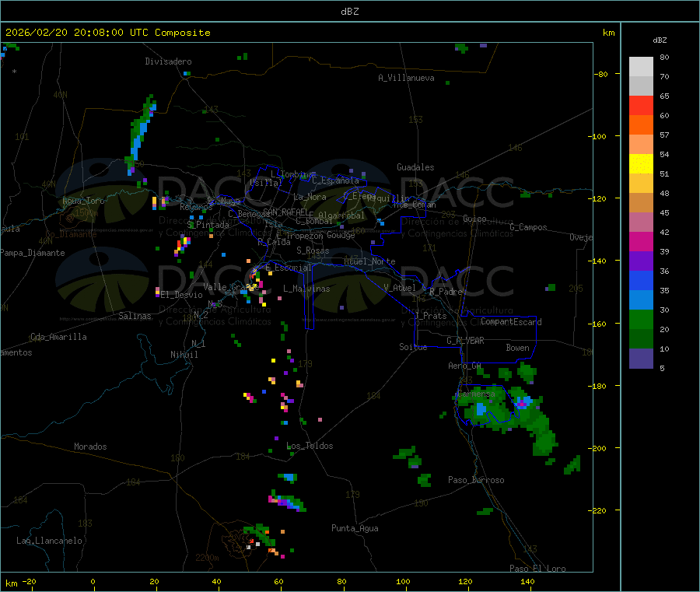Click the S_Rosas map label
The image size is (700, 592).
pos(313,250)
